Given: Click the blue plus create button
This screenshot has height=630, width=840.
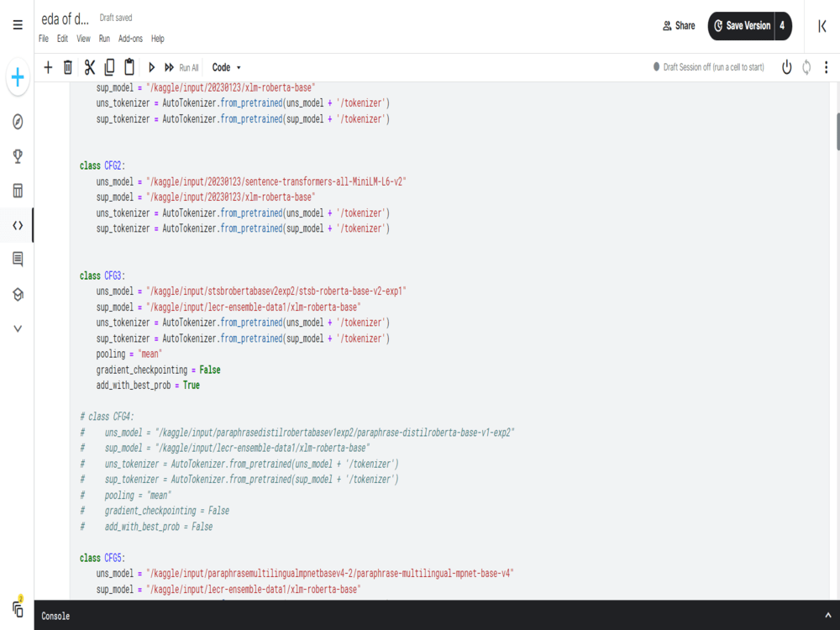Looking at the screenshot, I should click(x=18, y=77).
